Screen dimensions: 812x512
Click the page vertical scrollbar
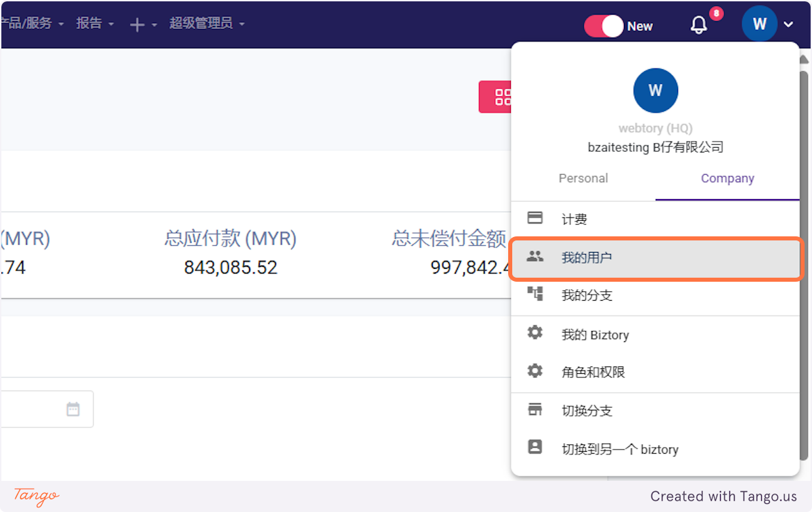point(805,264)
